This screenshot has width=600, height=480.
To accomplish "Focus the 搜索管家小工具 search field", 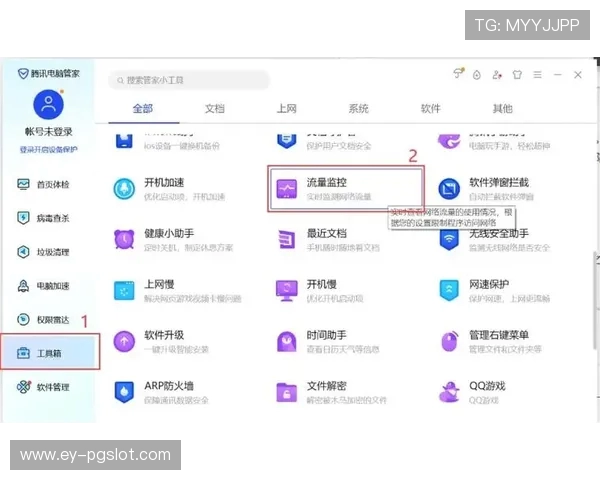I will pos(189,80).
